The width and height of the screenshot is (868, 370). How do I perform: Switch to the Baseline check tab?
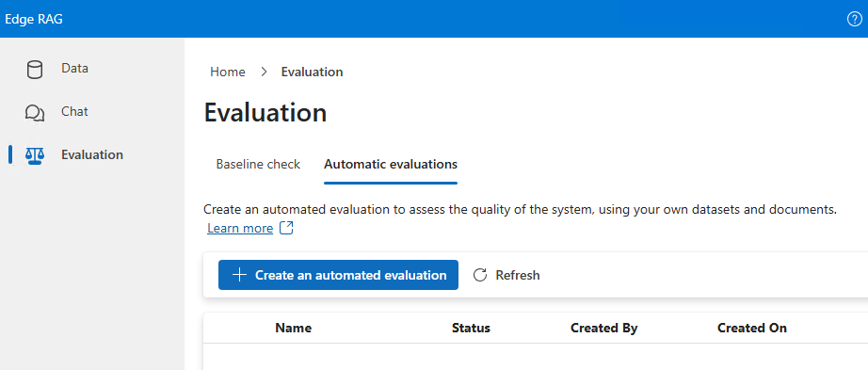click(258, 165)
